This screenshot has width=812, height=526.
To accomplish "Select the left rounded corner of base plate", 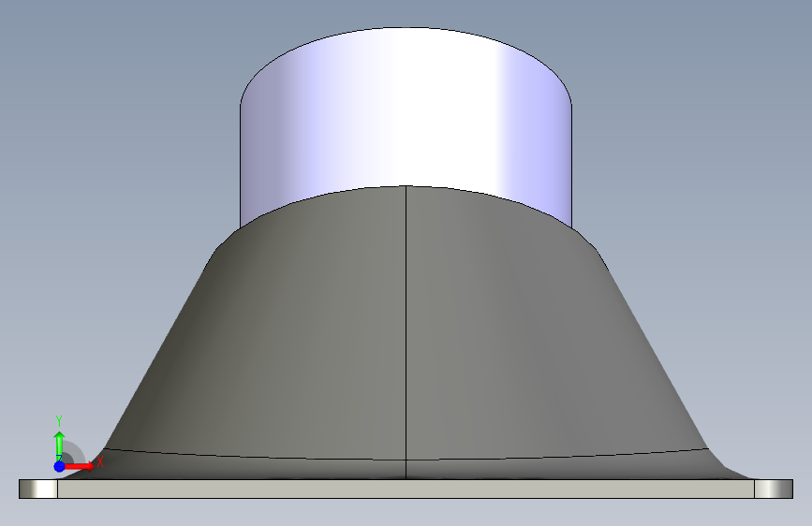I will [38, 489].
